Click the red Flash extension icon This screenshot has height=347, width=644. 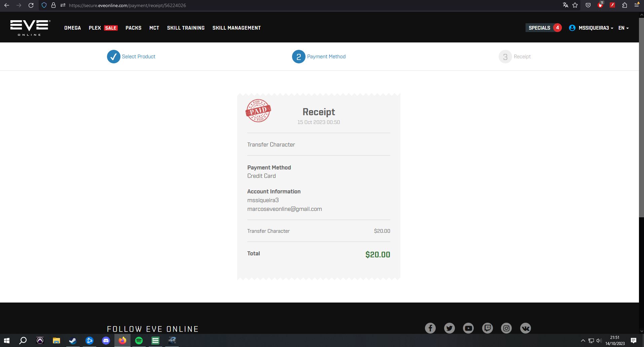pos(612,5)
